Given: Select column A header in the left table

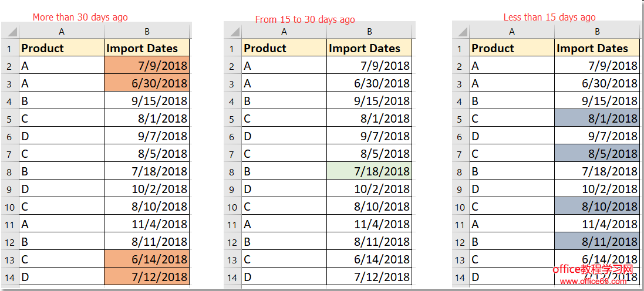Looking at the screenshot, I should 62,32.
